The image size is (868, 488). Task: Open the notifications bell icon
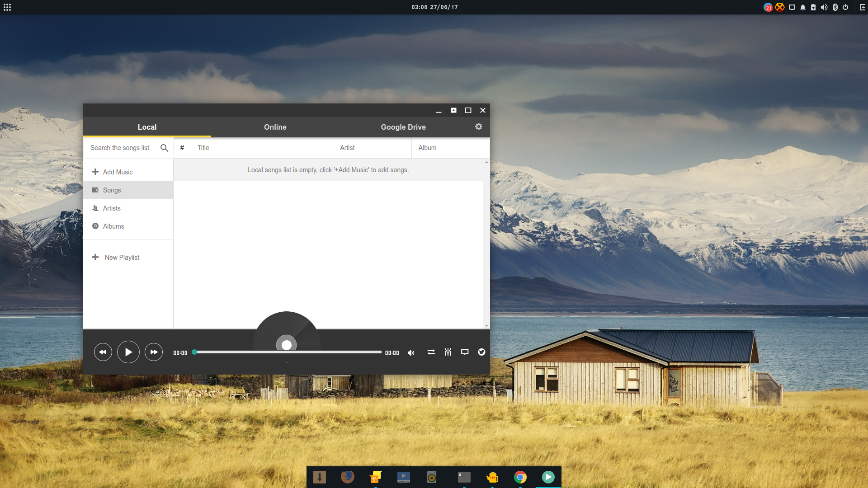(x=803, y=7)
